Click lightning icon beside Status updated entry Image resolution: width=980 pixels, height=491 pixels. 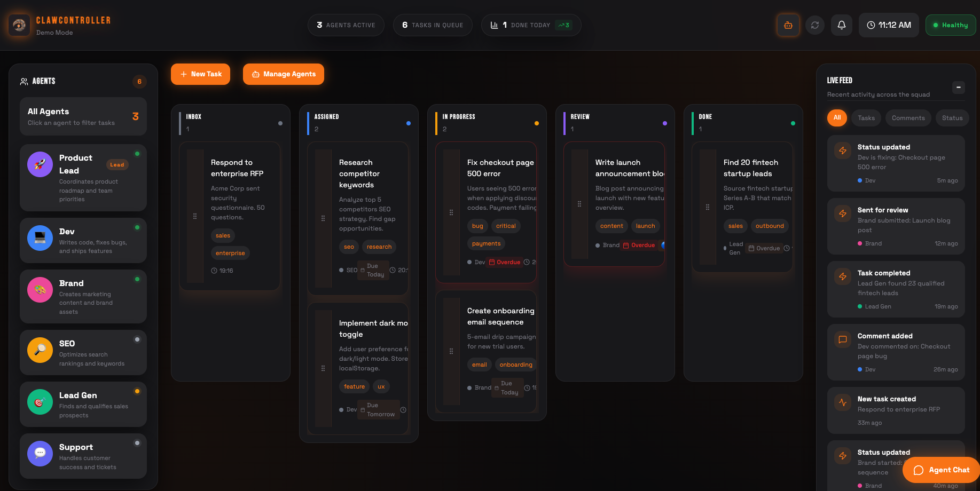[x=843, y=151]
